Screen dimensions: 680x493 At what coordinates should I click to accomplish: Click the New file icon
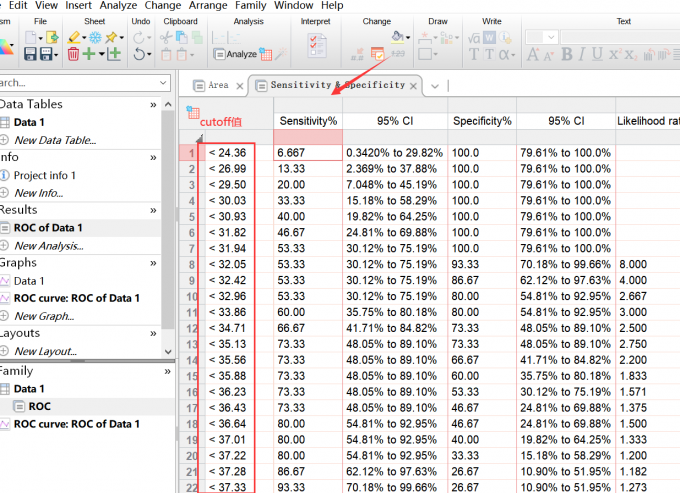(x=30, y=38)
